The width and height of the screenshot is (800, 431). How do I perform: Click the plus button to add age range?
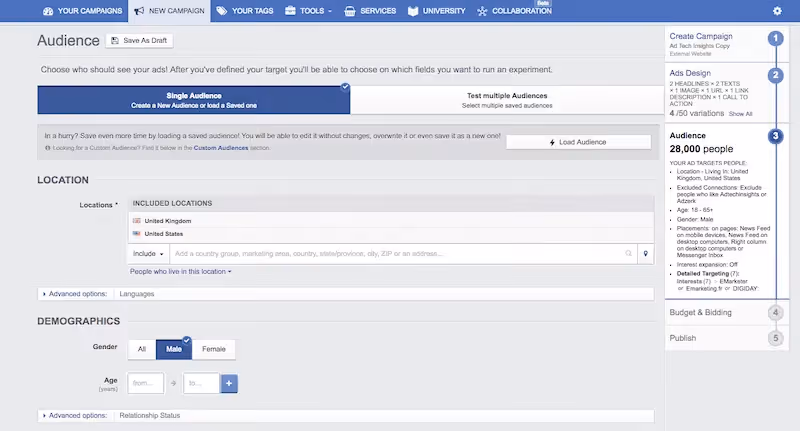pyautogui.click(x=229, y=383)
